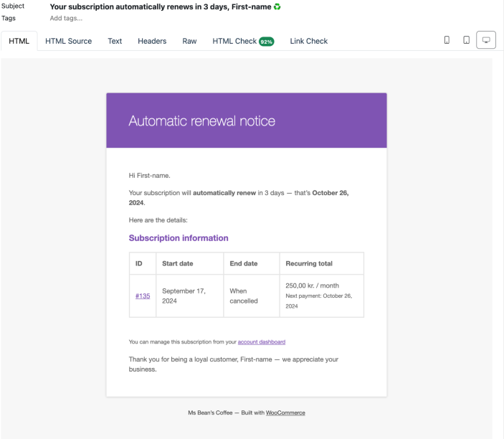Open the Link Check tab
Viewport: 504px width, 439px height.
click(x=308, y=41)
